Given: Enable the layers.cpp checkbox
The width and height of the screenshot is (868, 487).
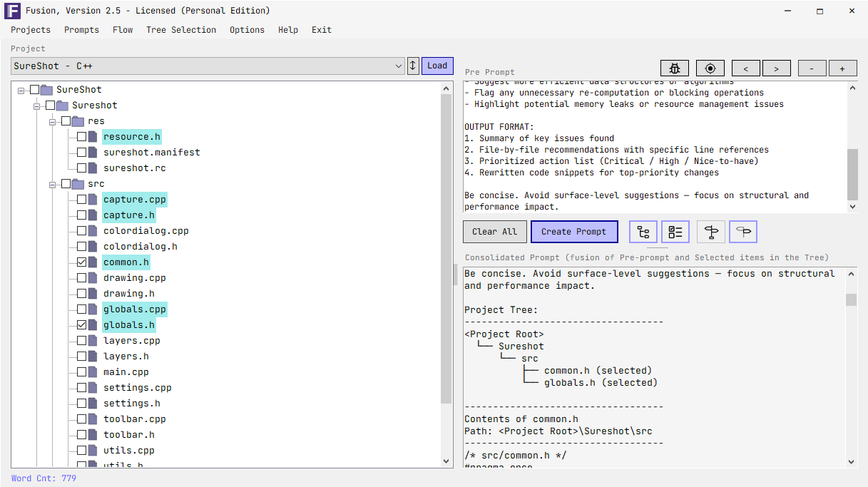Looking at the screenshot, I should tap(82, 341).
